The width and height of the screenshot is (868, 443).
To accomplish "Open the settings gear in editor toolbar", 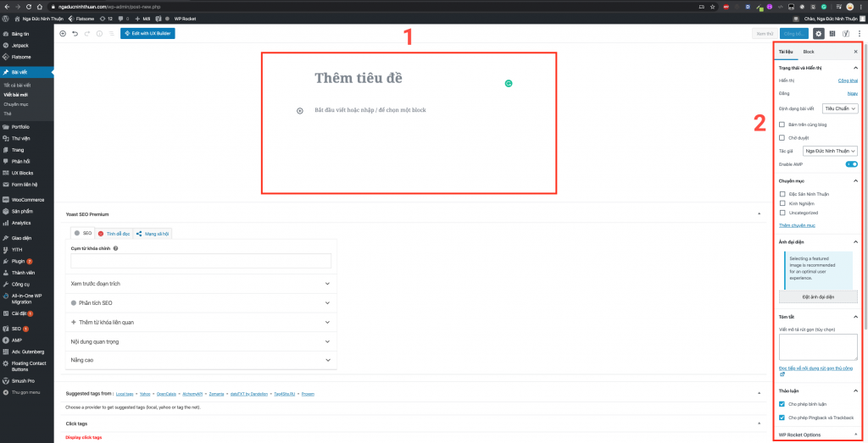I will coord(818,34).
